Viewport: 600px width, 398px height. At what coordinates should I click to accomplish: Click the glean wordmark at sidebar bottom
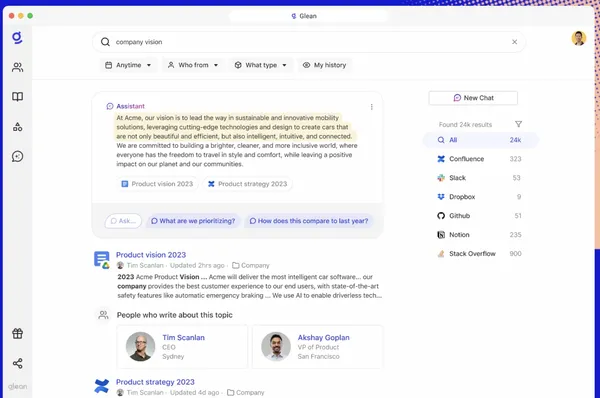click(x=18, y=386)
